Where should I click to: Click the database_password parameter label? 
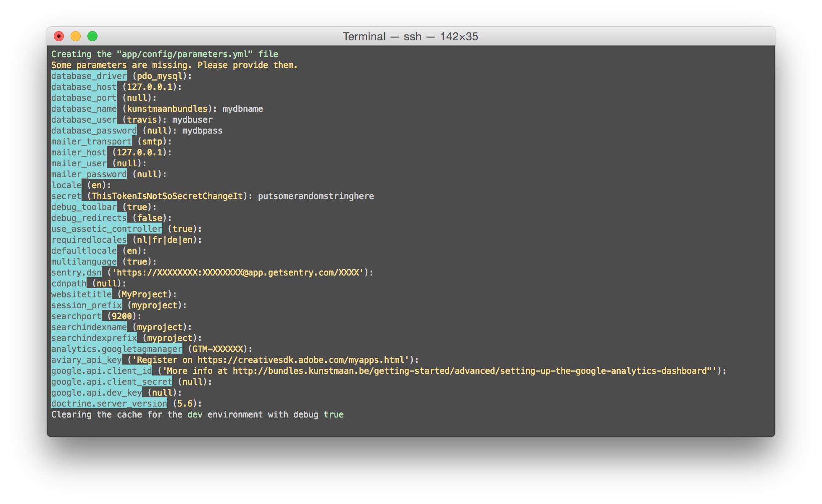coord(94,131)
